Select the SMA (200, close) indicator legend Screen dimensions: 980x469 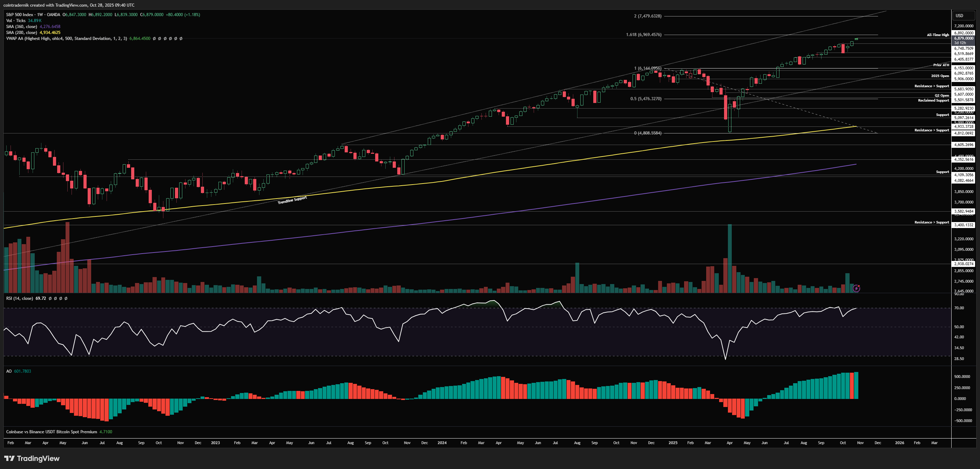tap(21, 33)
